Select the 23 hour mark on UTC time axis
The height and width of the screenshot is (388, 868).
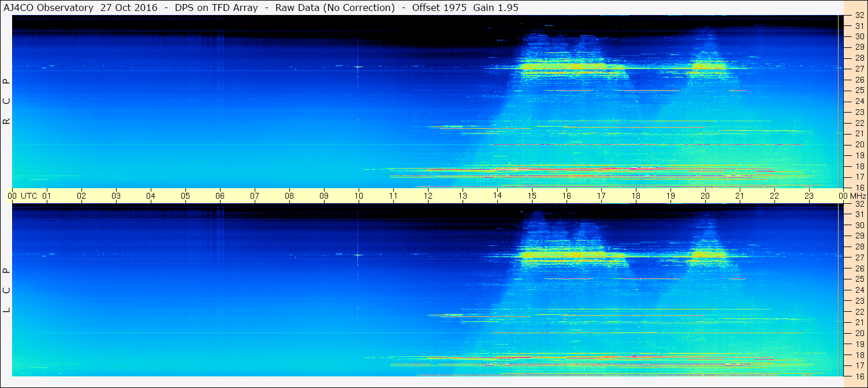click(x=809, y=196)
